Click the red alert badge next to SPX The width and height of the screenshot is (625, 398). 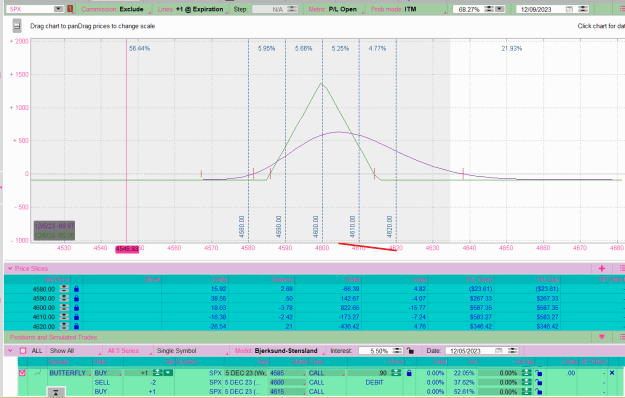[x=70, y=9]
